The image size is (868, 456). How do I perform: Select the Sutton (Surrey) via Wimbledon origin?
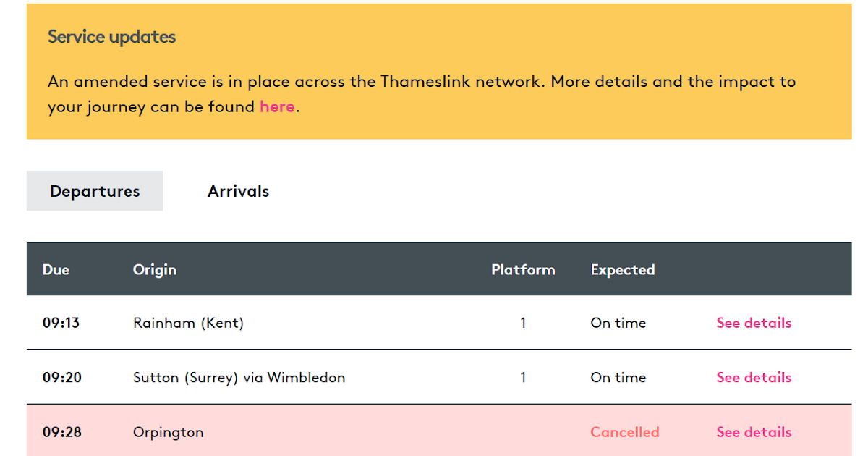tap(239, 377)
